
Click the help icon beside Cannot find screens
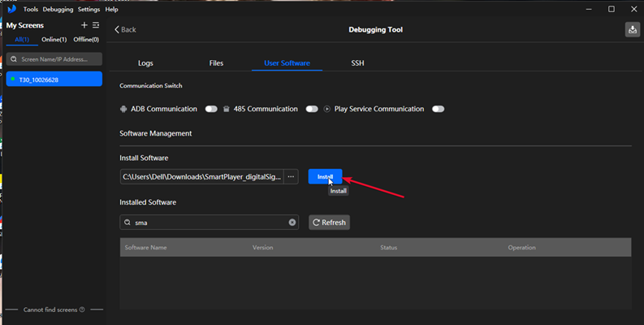point(82,310)
